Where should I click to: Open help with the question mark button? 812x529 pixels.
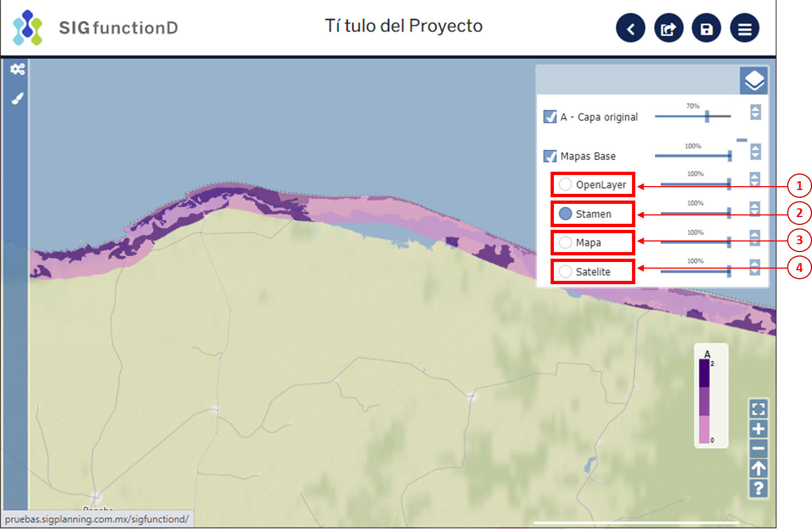(x=758, y=489)
